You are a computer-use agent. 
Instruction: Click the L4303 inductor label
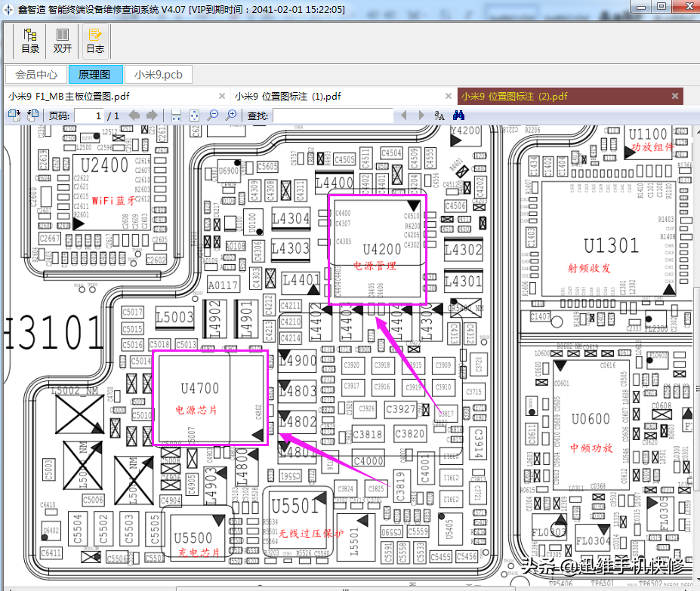tap(291, 248)
